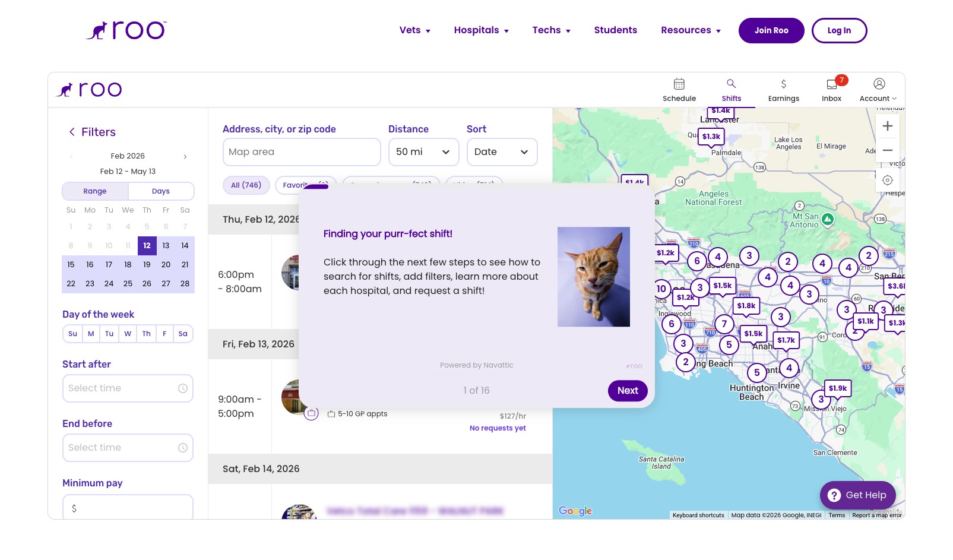Click the Google logo on map
Image resolution: width=953 pixels, height=560 pixels.
(575, 511)
